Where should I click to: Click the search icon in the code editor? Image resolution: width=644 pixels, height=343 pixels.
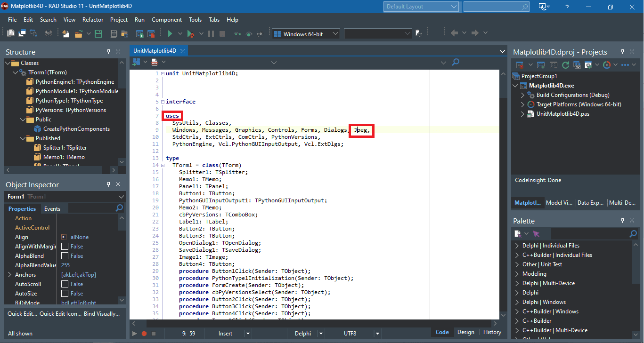455,62
